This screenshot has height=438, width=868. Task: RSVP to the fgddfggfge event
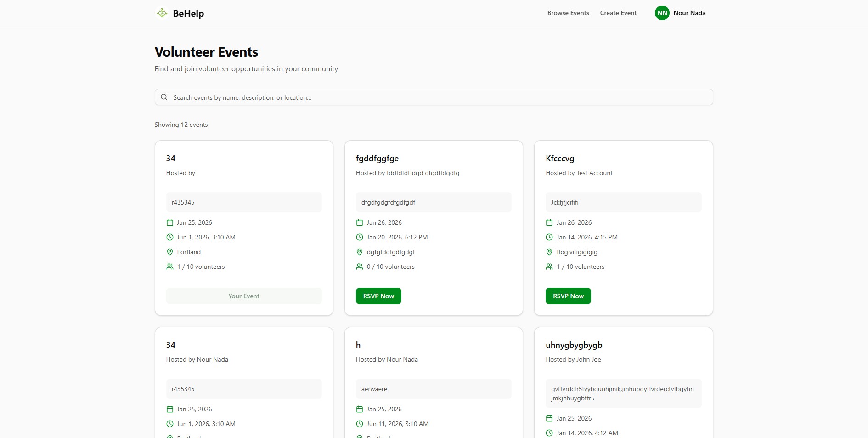378,296
